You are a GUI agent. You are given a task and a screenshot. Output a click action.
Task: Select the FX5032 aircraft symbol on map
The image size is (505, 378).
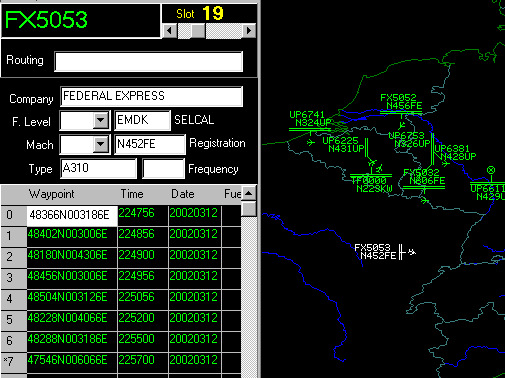click(x=424, y=200)
